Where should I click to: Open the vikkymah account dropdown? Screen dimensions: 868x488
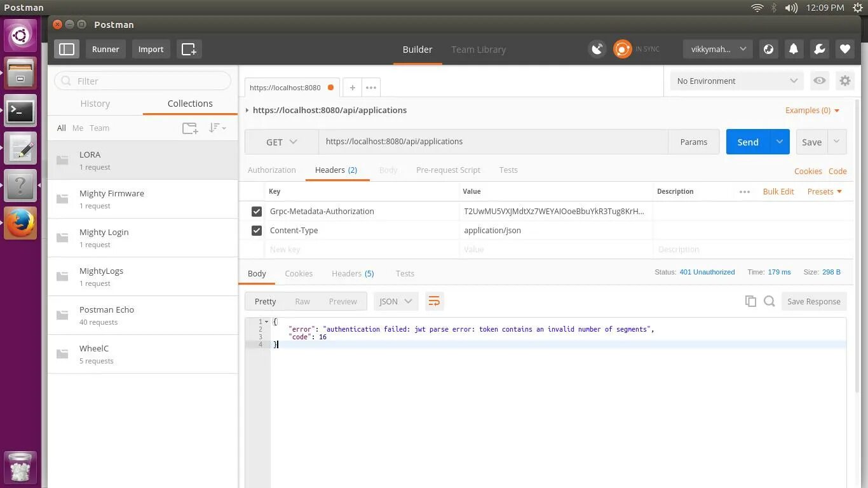pos(717,49)
